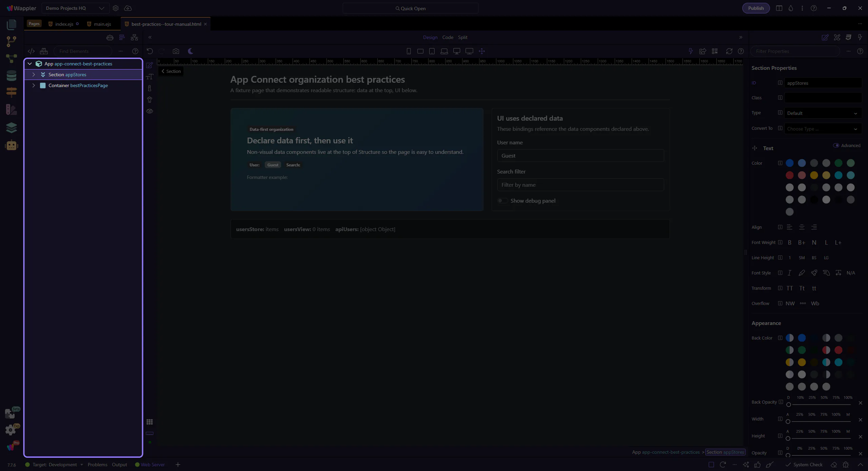Click the undo arrow icon
Image resolution: width=868 pixels, height=471 pixels.
pos(150,51)
